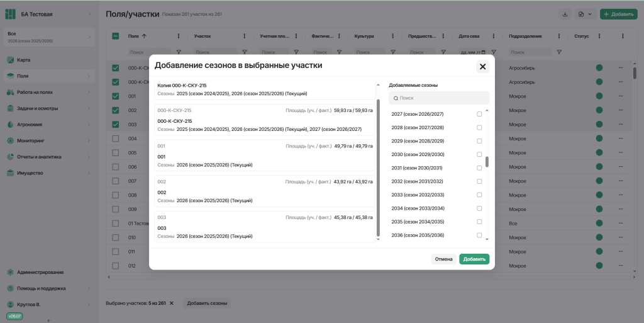Check row 004 checkbox
The height and width of the screenshot is (323, 644).
[116, 139]
